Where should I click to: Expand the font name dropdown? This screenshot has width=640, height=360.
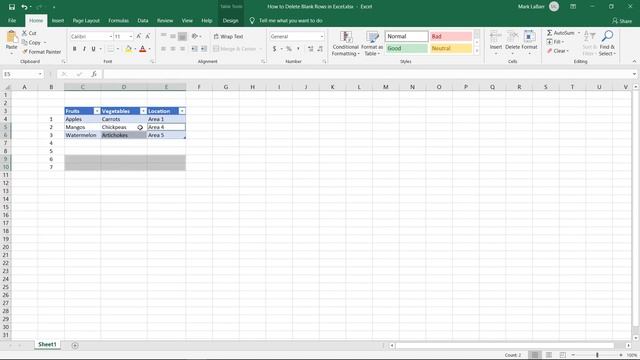tap(111, 37)
